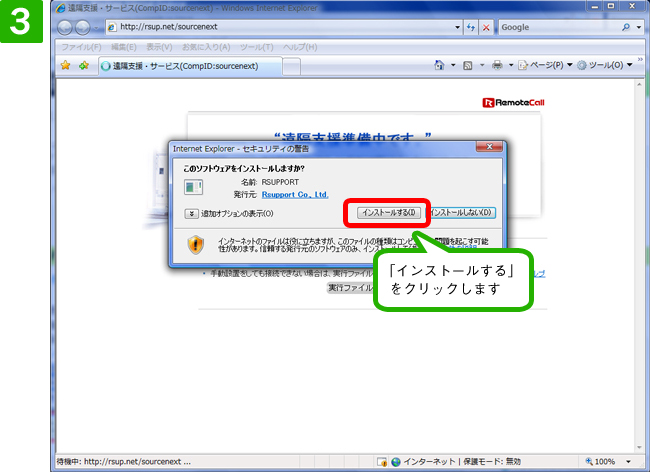Click インストールしない(D) button
Image resolution: width=650 pixels, height=472 pixels.
click(x=461, y=213)
